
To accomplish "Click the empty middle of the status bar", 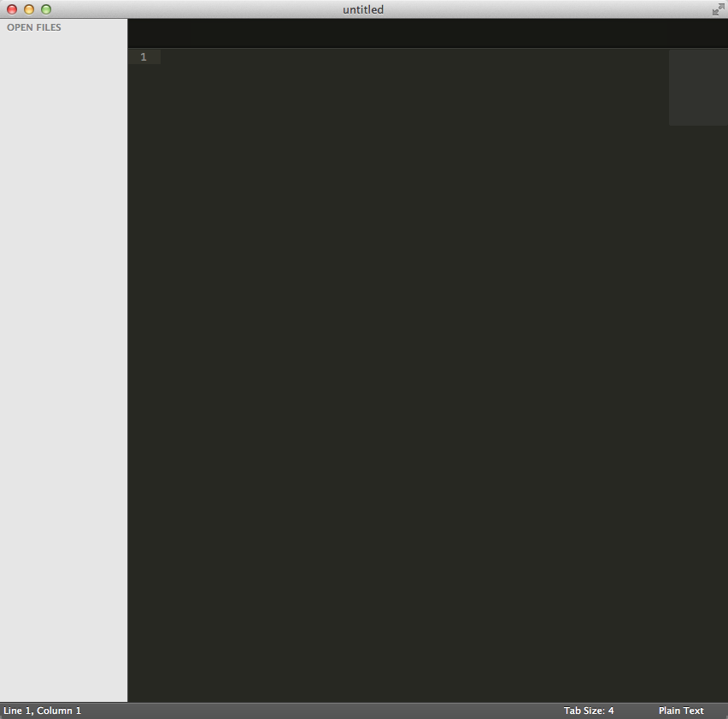I will [325, 710].
